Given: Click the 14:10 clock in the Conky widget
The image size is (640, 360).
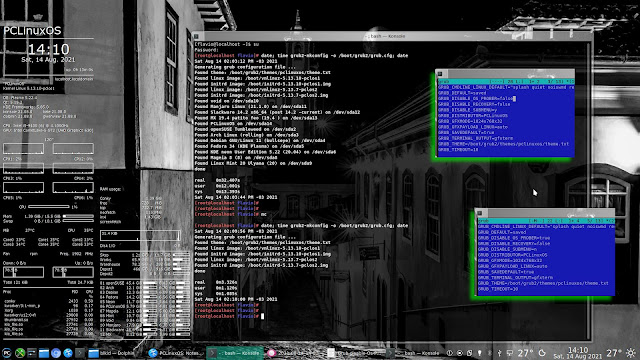Looking at the screenshot, I should coord(49,49).
